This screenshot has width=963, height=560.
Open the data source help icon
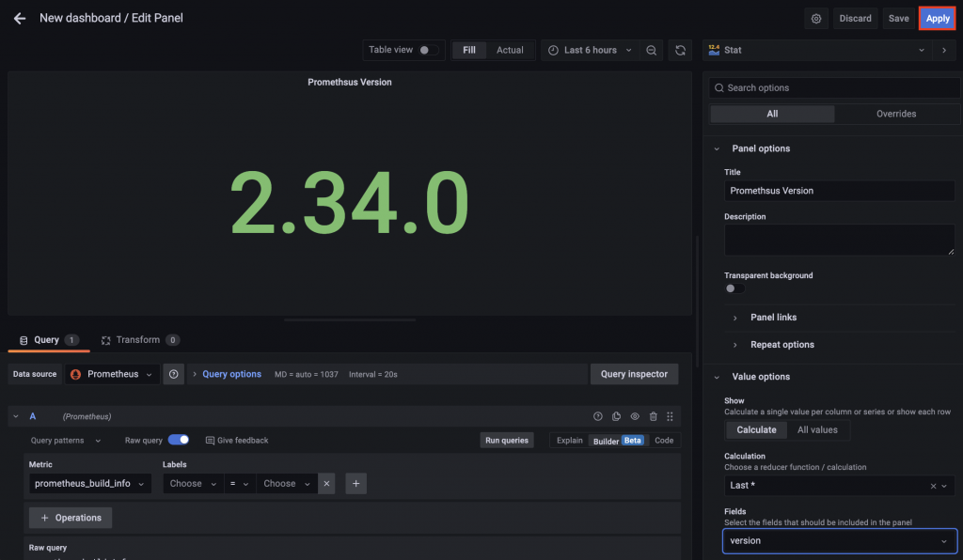pyautogui.click(x=174, y=374)
